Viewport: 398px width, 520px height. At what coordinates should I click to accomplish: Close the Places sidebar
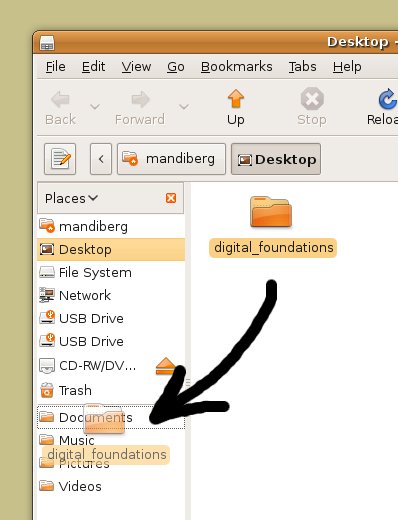pyautogui.click(x=171, y=198)
